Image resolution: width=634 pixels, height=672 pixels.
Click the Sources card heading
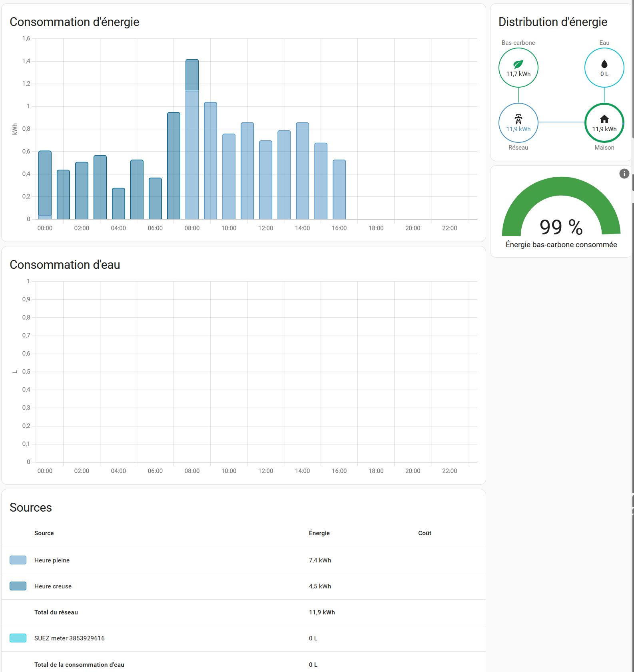(x=31, y=508)
